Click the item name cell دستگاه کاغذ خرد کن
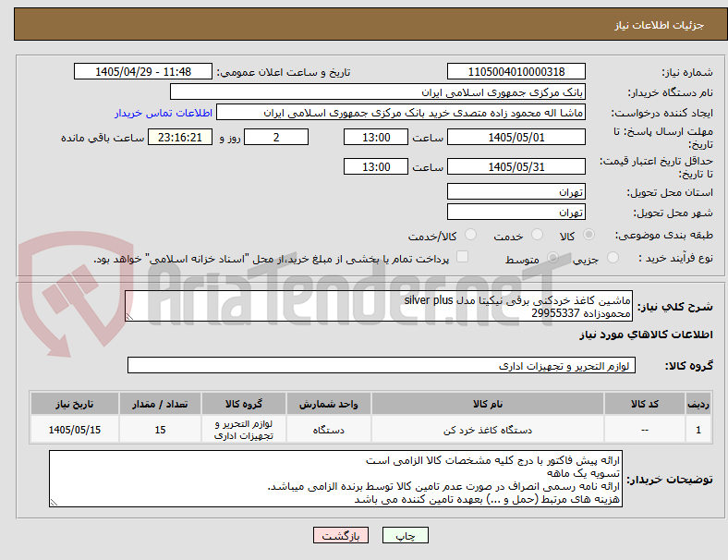Image resolution: width=728 pixels, height=560 pixels. tap(488, 430)
